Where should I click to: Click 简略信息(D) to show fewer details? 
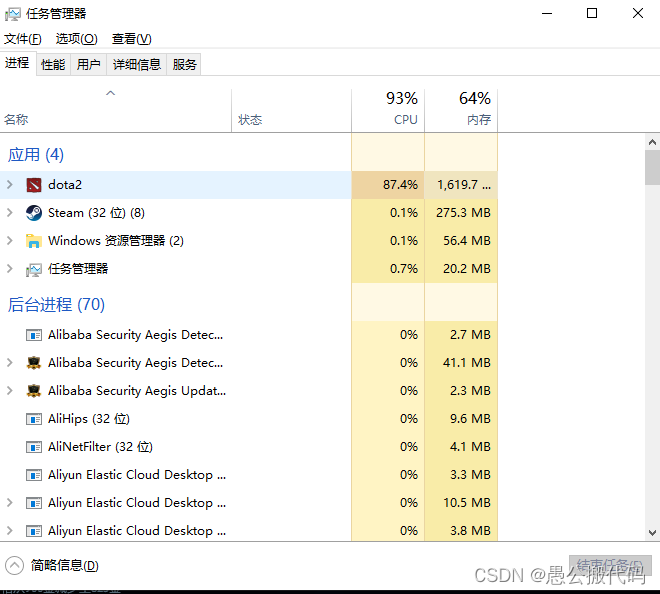(65, 565)
